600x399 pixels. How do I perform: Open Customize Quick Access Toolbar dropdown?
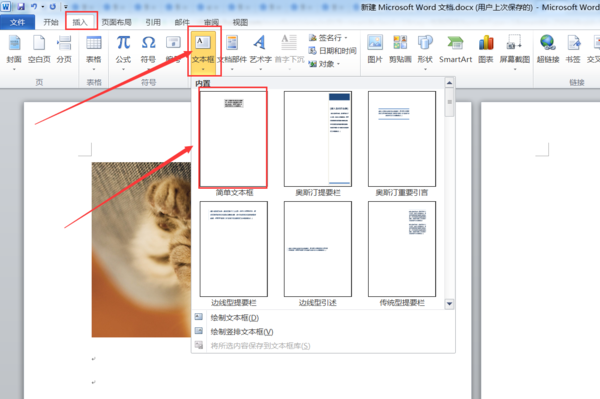point(66,7)
